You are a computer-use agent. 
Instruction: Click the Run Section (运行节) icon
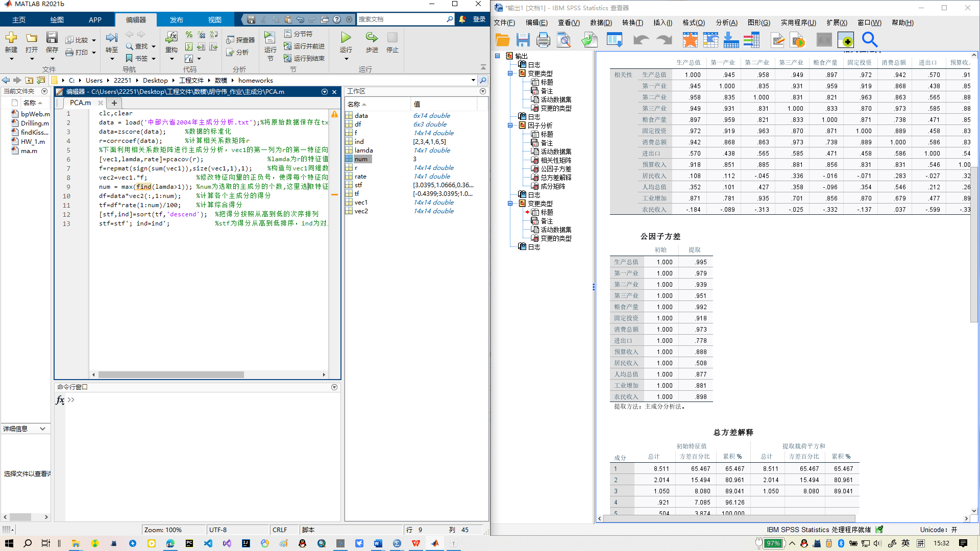[270, 37]
